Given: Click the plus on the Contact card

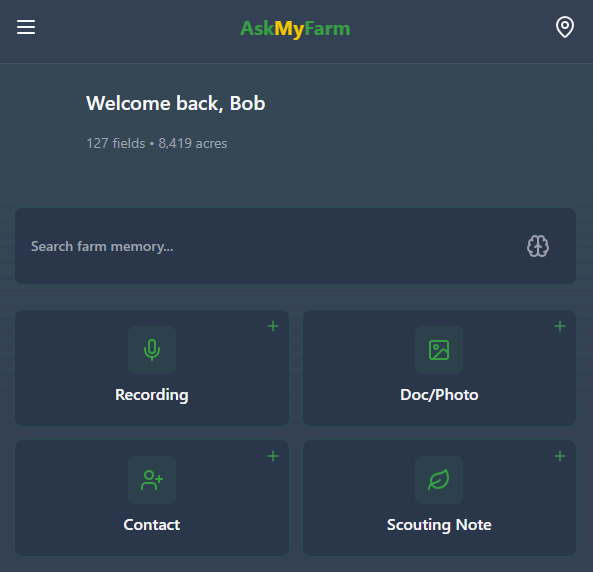Looking at the screenshot, I should point(273,456).
